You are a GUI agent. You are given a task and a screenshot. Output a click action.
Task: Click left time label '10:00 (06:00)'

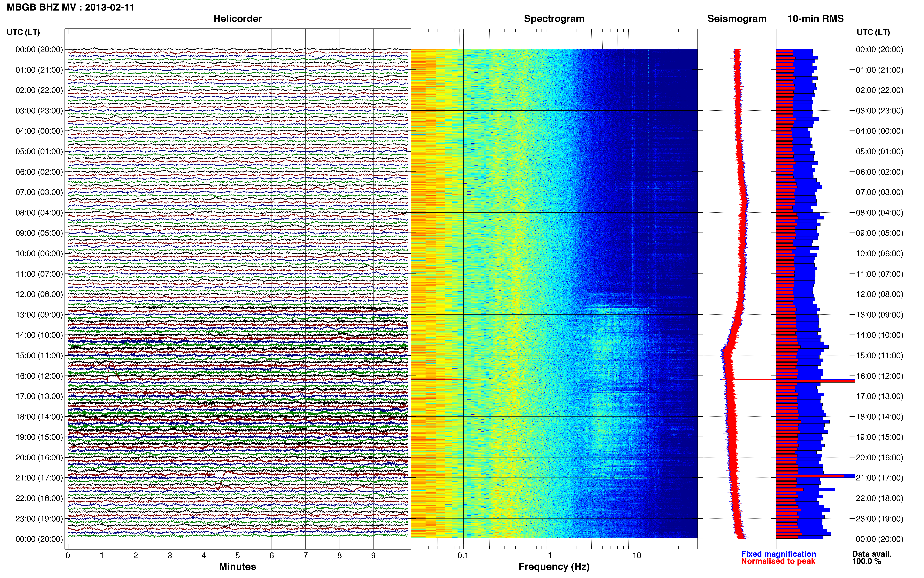[39, 253]
